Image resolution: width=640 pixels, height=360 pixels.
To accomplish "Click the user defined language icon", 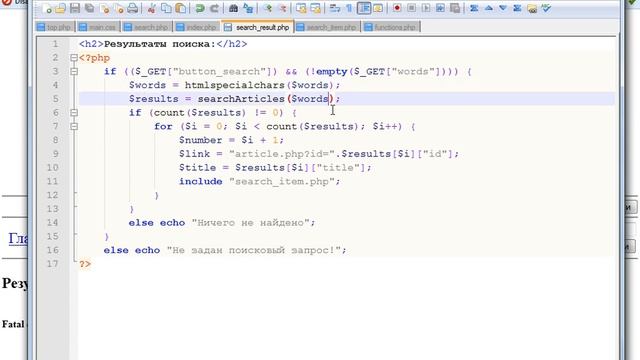I will point(378,8).
